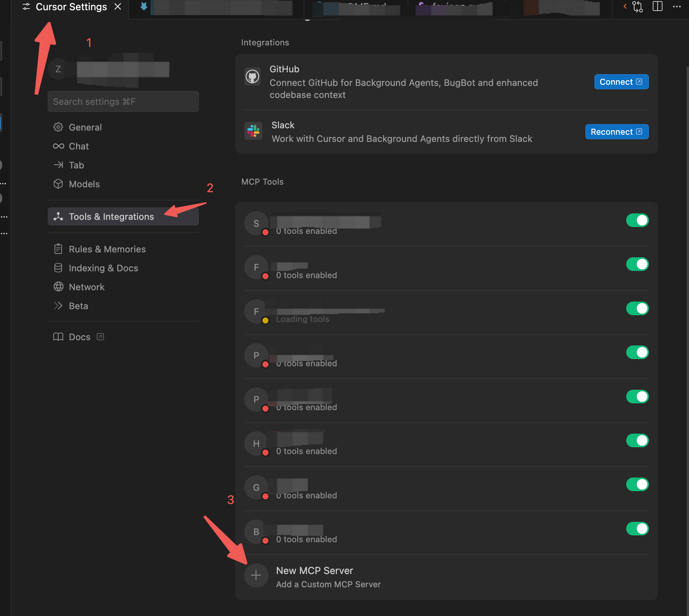The width and height of the screenshot is (689, 616).
Task: Toggle the first P MCP server switch
Action: (x=637, y=352)
